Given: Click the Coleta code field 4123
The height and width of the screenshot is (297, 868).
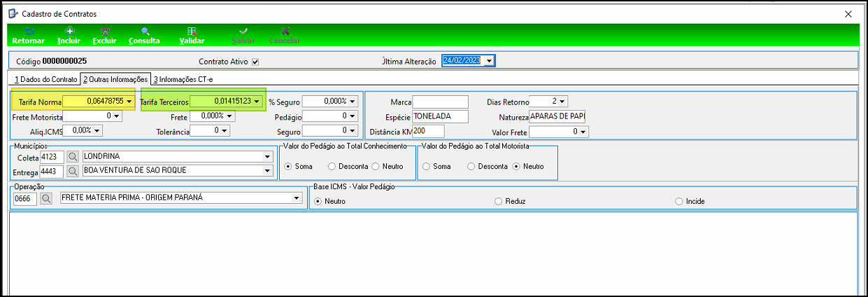Looking at the screenshot, I should click(x=52, y=156).
